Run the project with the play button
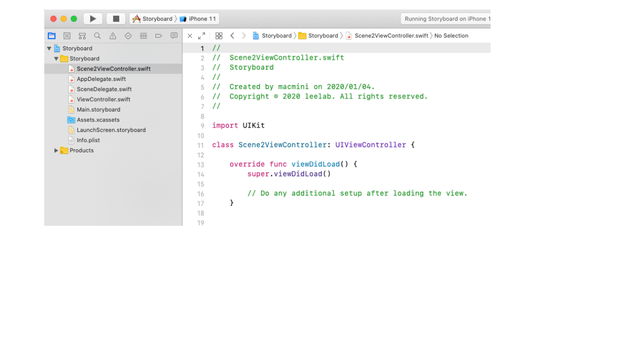Image resolution: width=644 pixels, height=362 pixels. (x=93, y=19)
